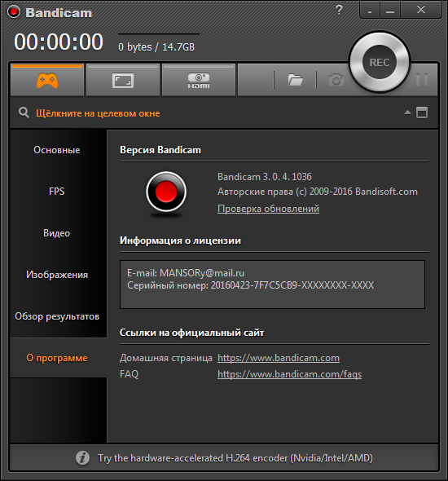This screenshot has height=481, width=448.
Task: Click the Авторские права copyright line
Action: 318,192
